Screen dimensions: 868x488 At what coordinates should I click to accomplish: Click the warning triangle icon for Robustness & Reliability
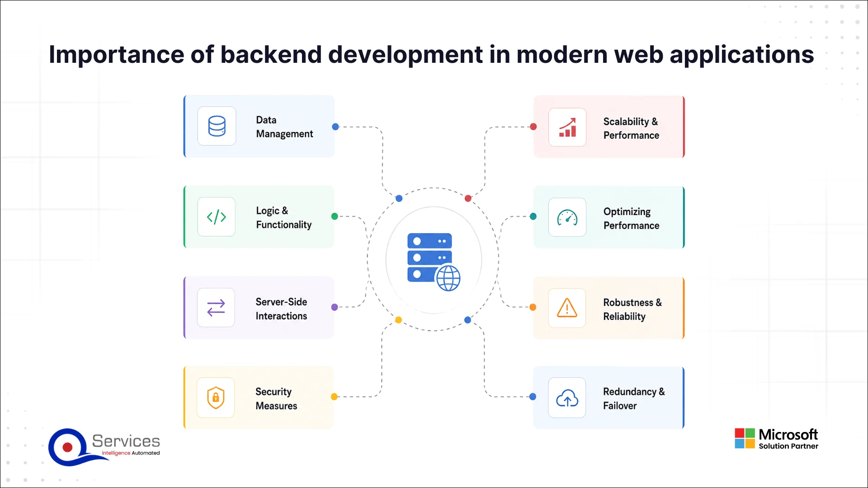567,308
